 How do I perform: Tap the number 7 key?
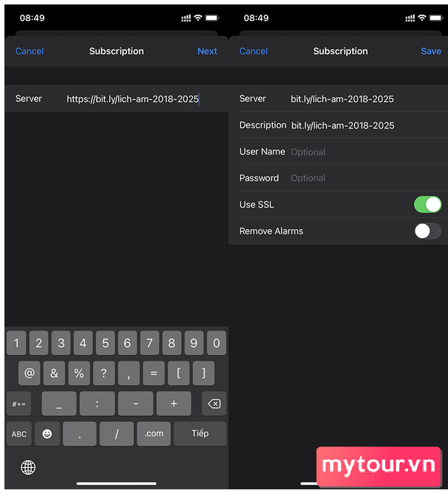pyautogui.click(x=150, y=343)
